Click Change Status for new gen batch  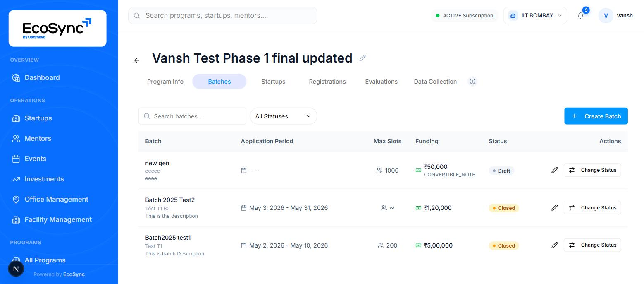click(592, 170)
